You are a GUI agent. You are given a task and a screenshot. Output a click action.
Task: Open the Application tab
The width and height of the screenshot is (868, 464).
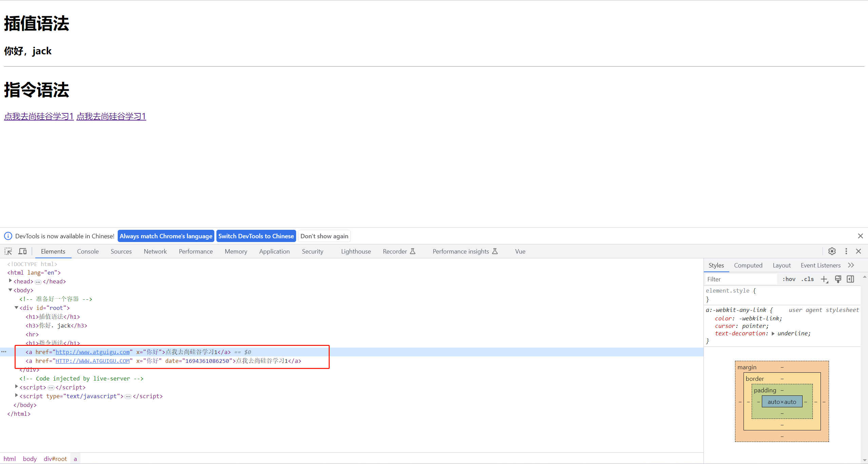click(x=274, y=251)
